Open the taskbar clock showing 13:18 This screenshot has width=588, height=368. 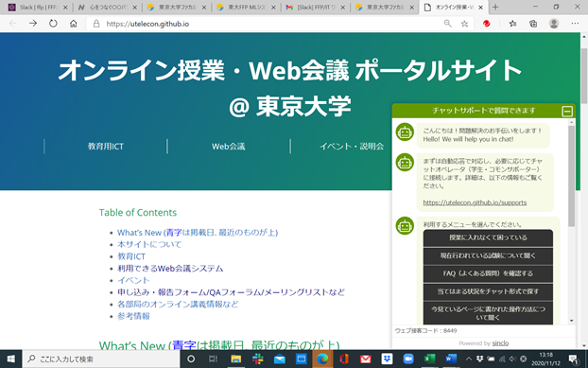click(x=545, y=359)
